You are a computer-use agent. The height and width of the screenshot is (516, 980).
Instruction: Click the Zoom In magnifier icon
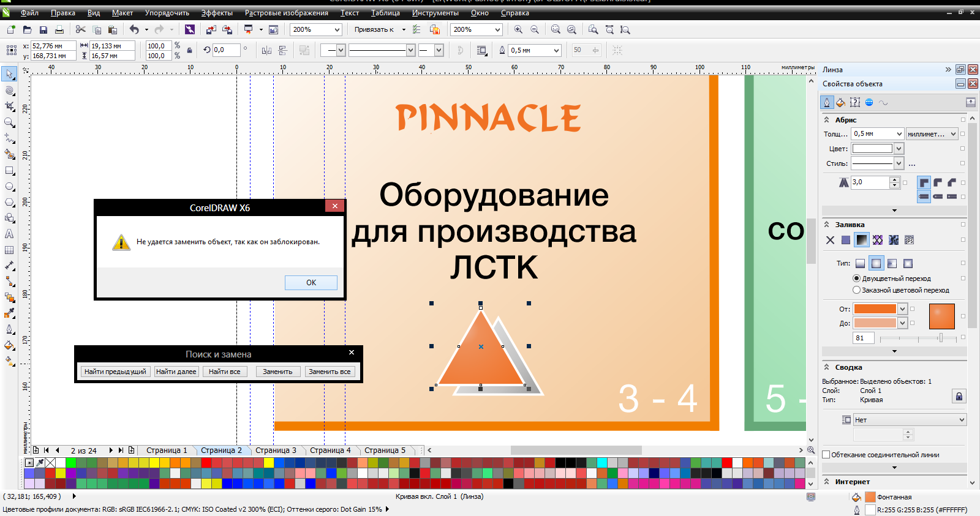pos(518,29)
